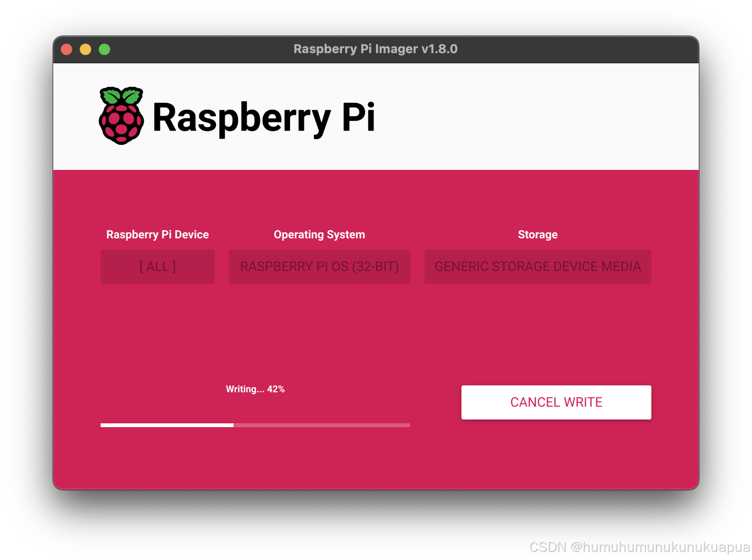Click the CANCEL WRITE button
The image size is (752, 560).
556,402
